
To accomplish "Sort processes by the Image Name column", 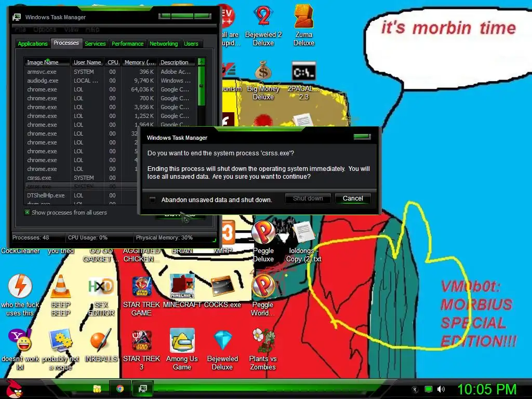I will (x=47, y=62).
